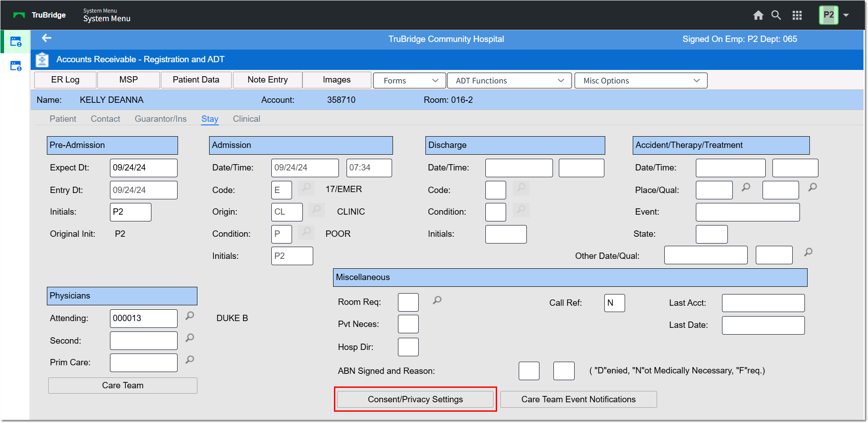Viewport: 868px width, 423px height.
Task: Click the Last Date field
Action: [763, 325]
